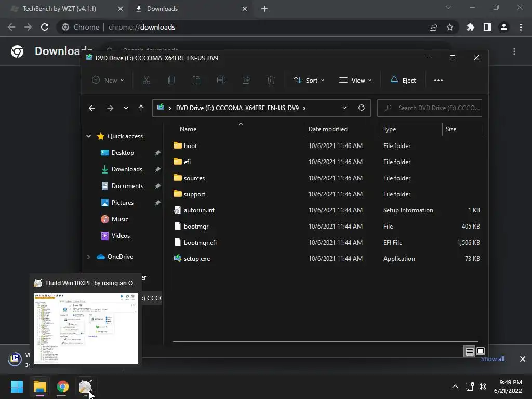This screenshot has height=399, width=532.
Task: Expand address bar history dropdown
Action: pyautogui.click(x=344, y=108)
